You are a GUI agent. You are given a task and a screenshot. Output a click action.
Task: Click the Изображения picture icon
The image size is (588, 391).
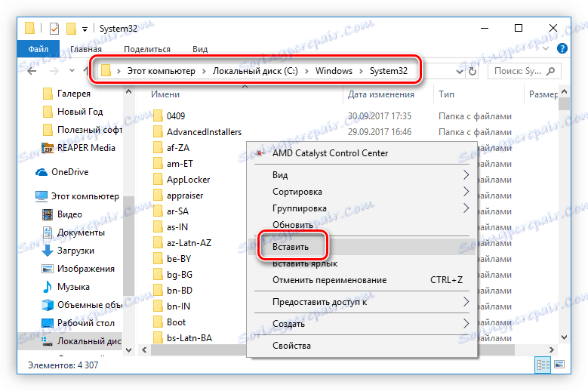(x=48, y=269)
